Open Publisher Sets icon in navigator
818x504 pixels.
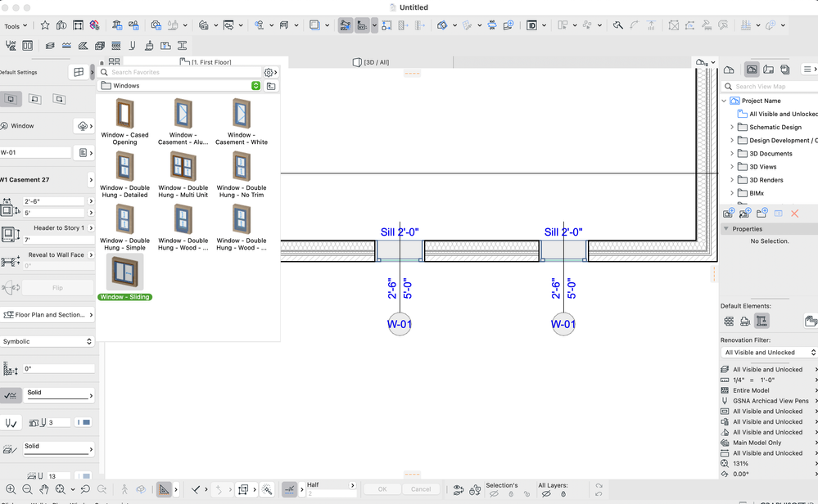click(x=785, y=70)
